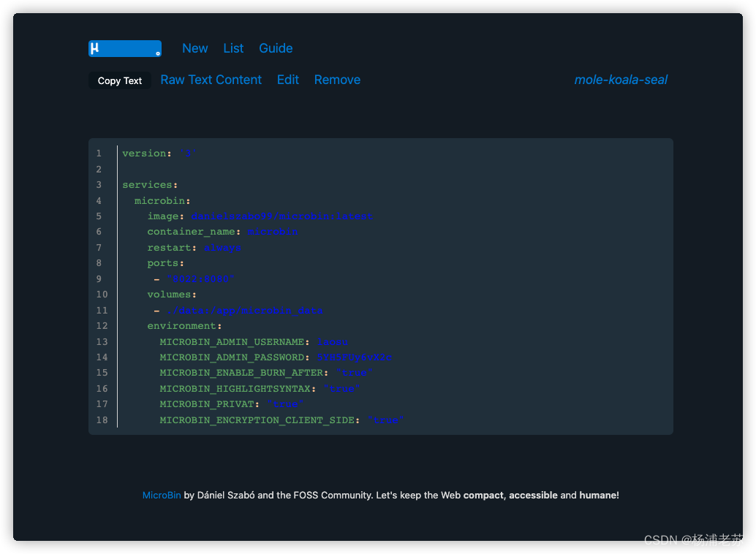Click the 'restart:' key
Screen dimensions: 756x554
click(172, 247)
